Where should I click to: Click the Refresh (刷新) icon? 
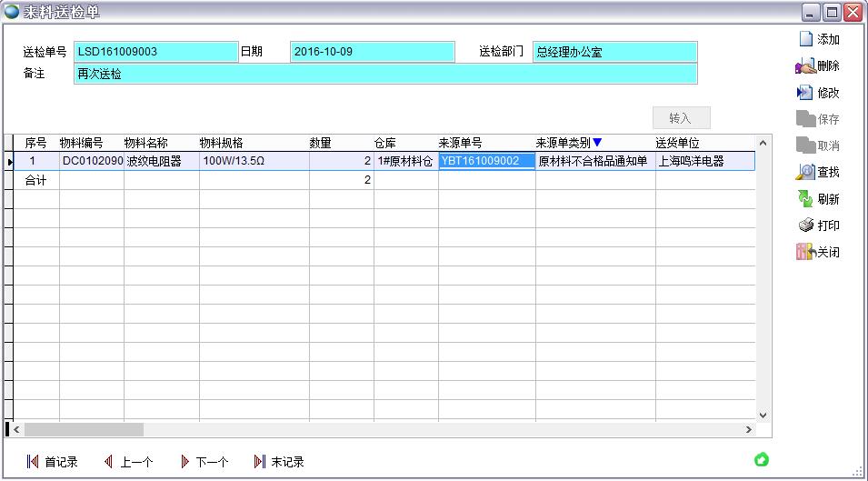coord(805,198)
